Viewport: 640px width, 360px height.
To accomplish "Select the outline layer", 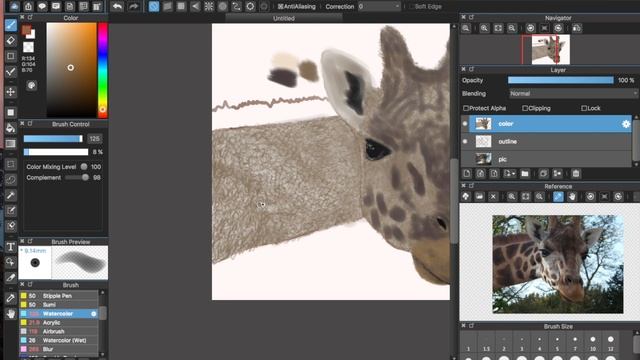I will pyautogui.click(x=550, y=141).
